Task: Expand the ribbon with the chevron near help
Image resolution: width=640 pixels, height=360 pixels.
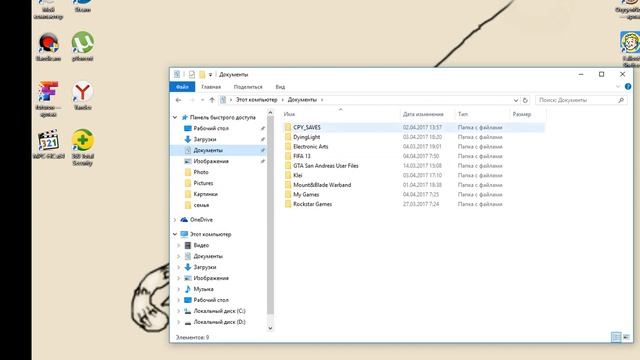Action: pyautogui.click(x=618, y=87)
